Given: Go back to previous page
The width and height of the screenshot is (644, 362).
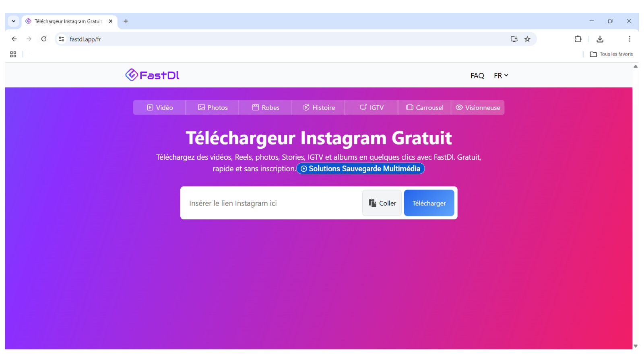Looking at the screenshot, I should [x=14, y=39].
